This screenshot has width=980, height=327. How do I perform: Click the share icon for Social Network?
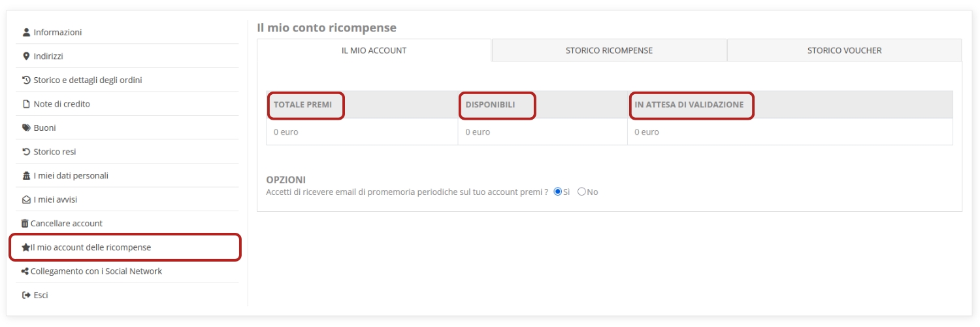pos(25,271)
